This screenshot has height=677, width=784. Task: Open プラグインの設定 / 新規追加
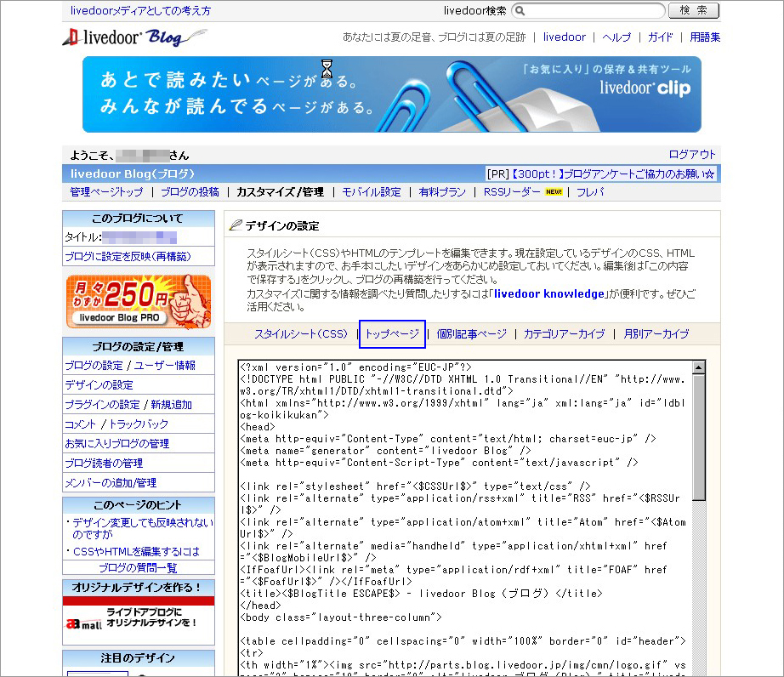(128, 405)
